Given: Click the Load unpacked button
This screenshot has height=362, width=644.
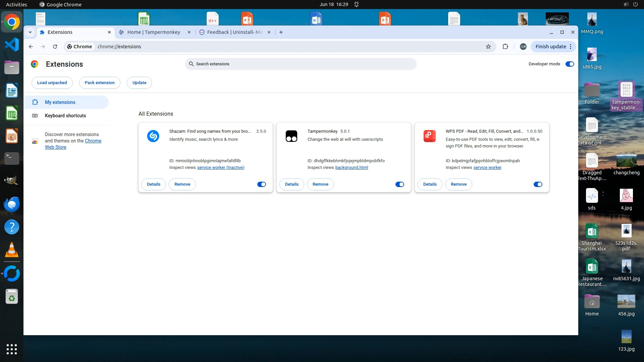Looking at the screenshot, I should point(52,83).
